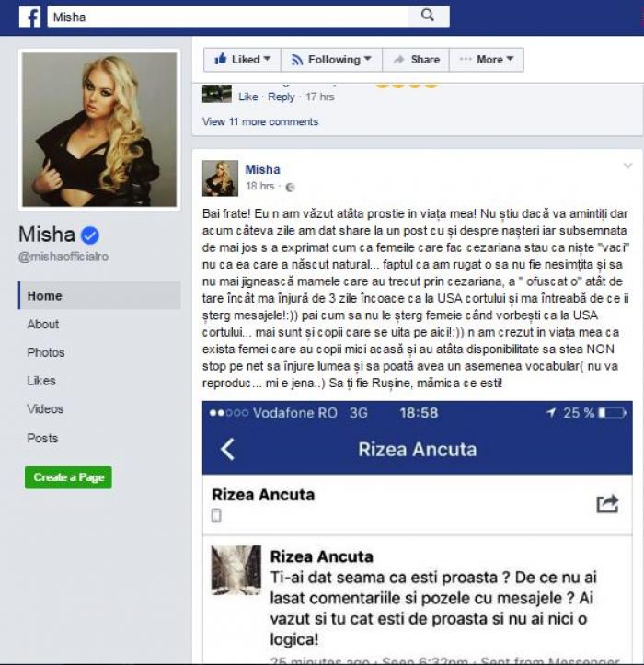Open the post options chevron menu
The height and width of the screenshot is (665, 644).
(627, 166)
